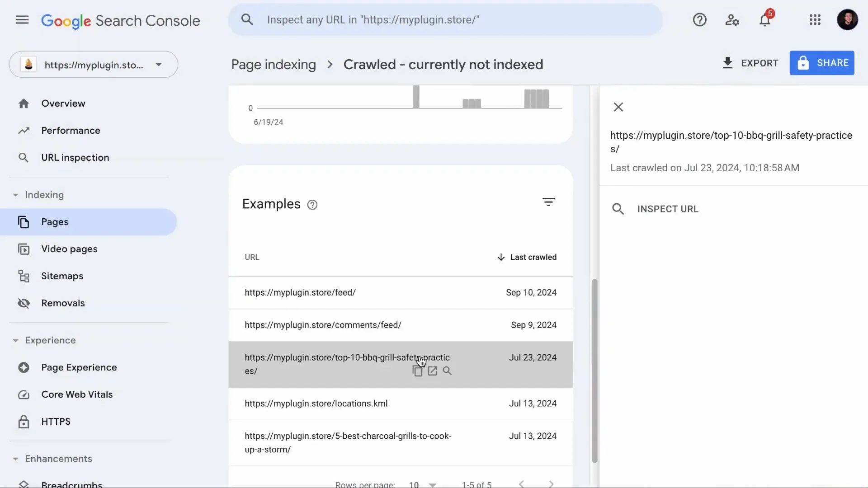Copy the bbq-grill-safety URL
The height and width of the screenshot is (488, 868).
point(417,371)
